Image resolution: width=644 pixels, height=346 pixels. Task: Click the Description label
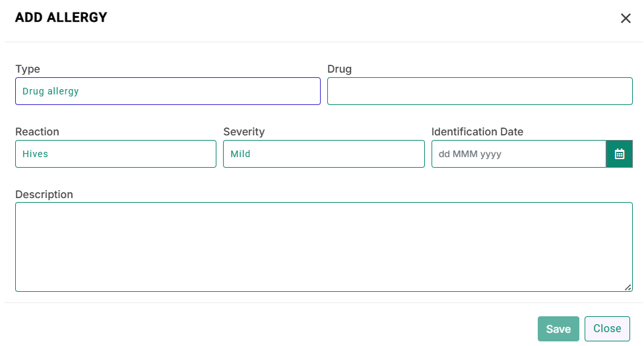pyautogui.click(x=44, y=195)
